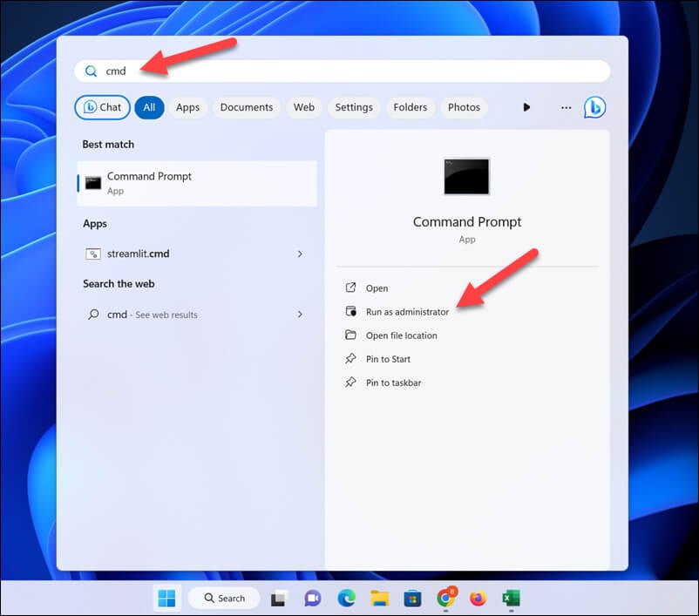This screenshot has width=699, height=616.
Task: Open Excel from the taskbar
Action: (x=511, y=598)
